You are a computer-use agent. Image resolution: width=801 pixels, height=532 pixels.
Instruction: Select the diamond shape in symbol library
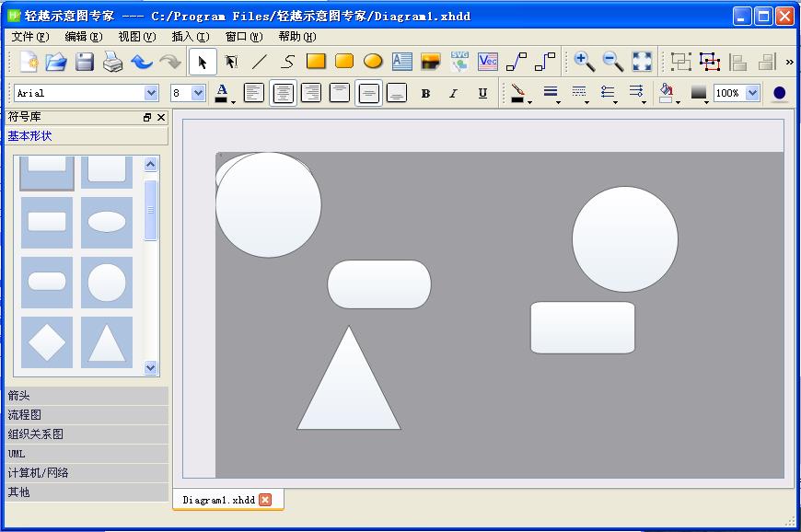(x=47, y=342)
